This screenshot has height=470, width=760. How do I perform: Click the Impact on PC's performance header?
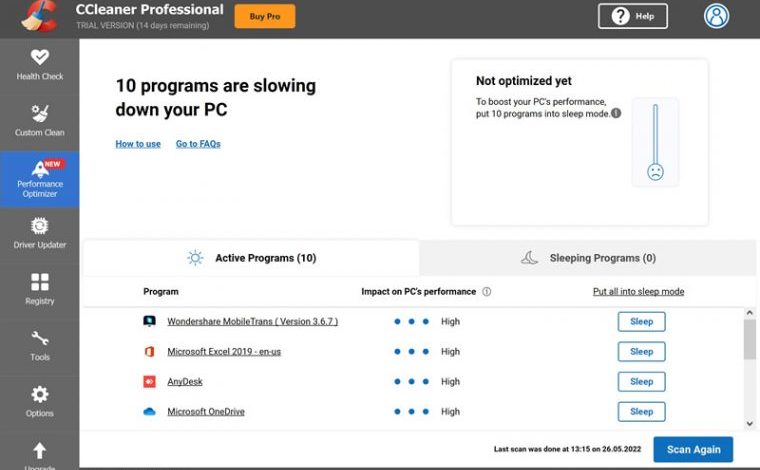point(418,292)
